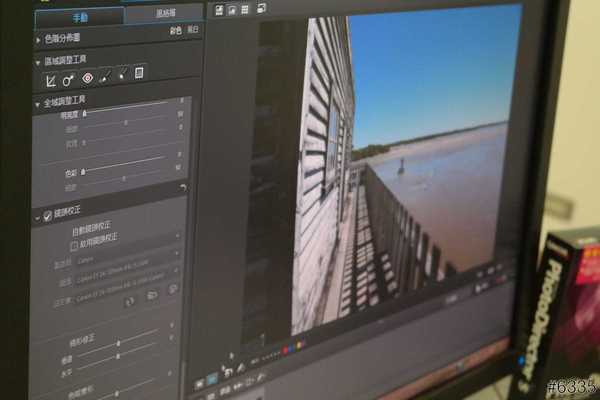Image resolution: width=600 pixels, height=400 pixels.
Task: Collapse the 區域調整工具 section
Action: [37, 61]
